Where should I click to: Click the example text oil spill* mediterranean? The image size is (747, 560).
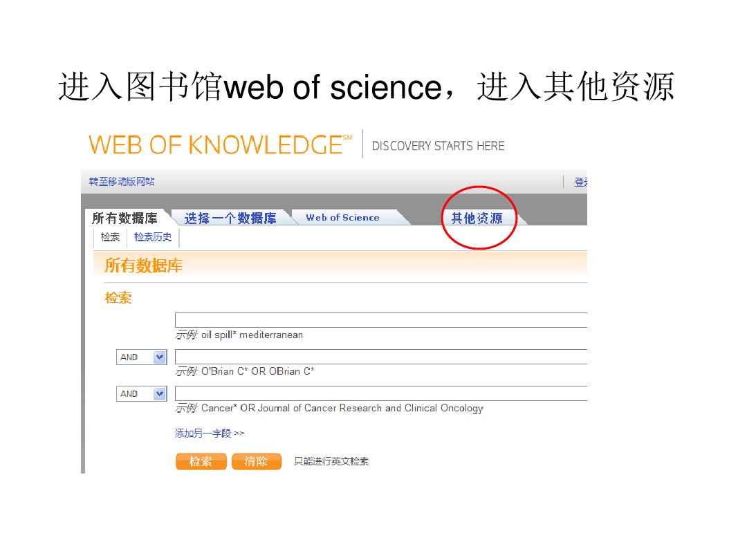pos(252,335)
